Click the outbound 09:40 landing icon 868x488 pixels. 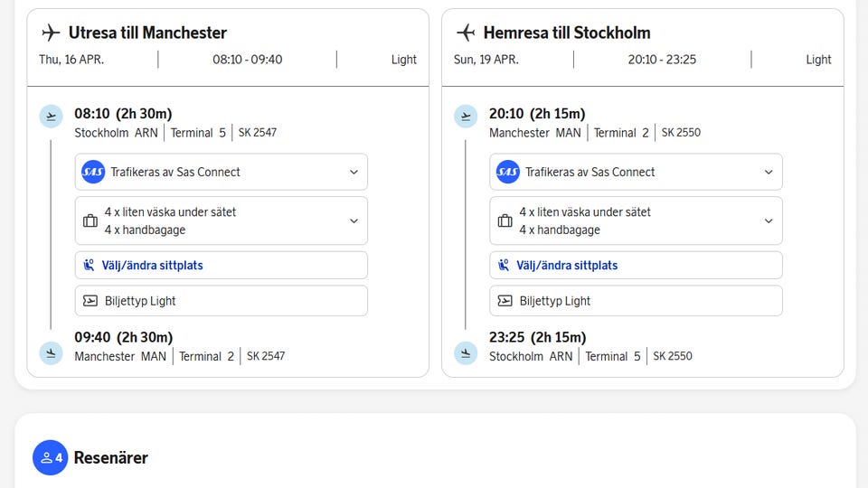tap(51, 352)
